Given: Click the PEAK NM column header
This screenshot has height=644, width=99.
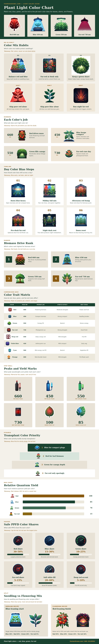Looking at the screenshot, I should point(25,305).
